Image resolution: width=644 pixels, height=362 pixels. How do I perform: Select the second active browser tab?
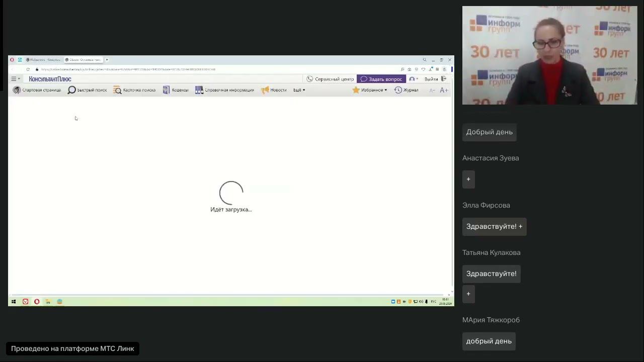click(x=83, y=60)
